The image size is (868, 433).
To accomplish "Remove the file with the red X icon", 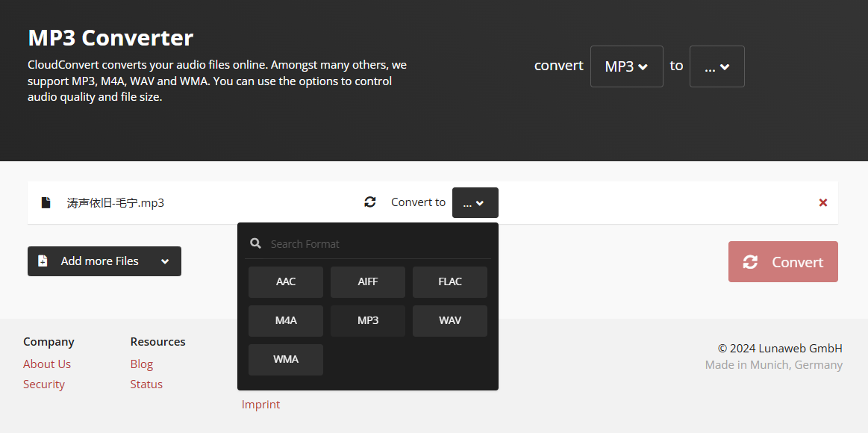I will (823, 202).
